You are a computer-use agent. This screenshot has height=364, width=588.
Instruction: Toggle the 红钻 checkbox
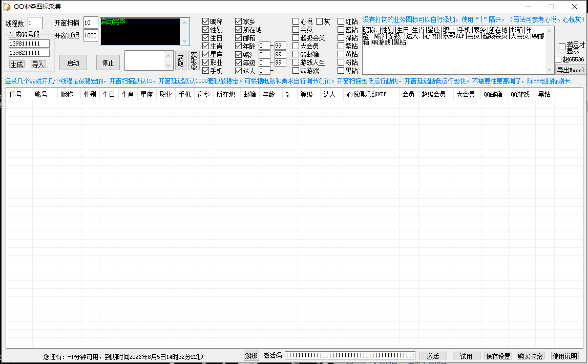341,22
